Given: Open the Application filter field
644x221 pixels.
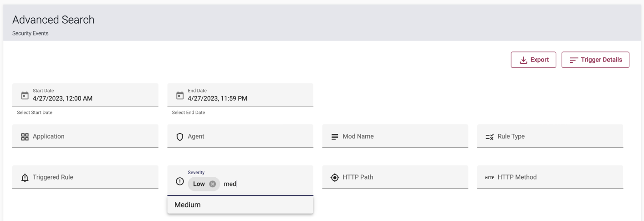Looking at the screenshot, I should click(x=85, y=136).
